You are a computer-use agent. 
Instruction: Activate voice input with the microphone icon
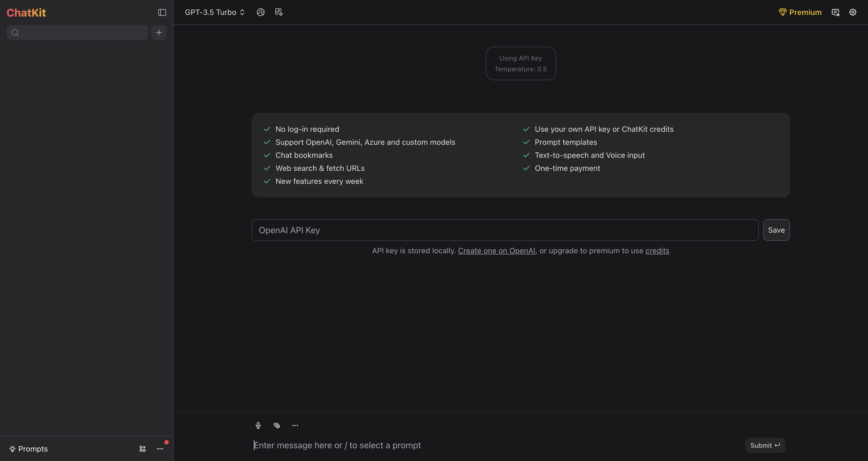(258, 425)
